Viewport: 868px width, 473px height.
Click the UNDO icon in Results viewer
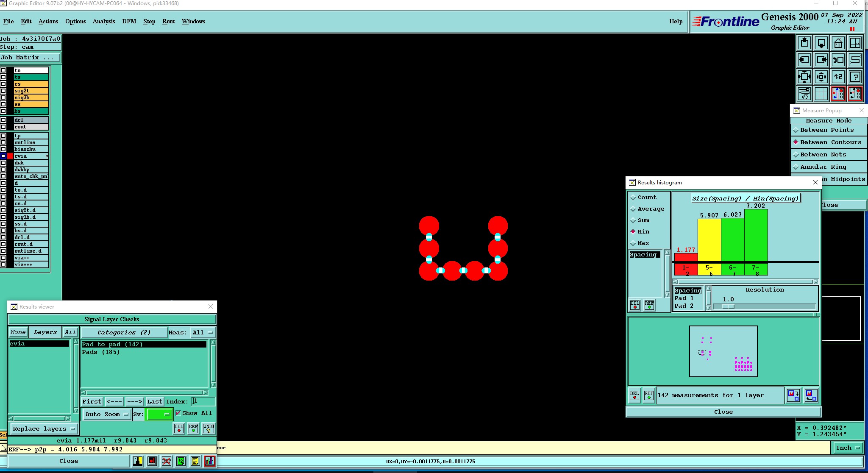(x=208, y=428)
